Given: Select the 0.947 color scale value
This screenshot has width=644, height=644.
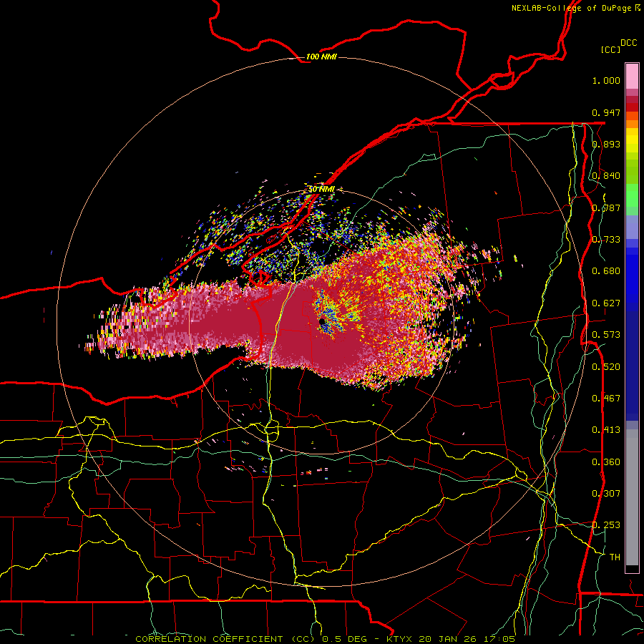Looking at the screenshot, I should (x=606, y=112).
